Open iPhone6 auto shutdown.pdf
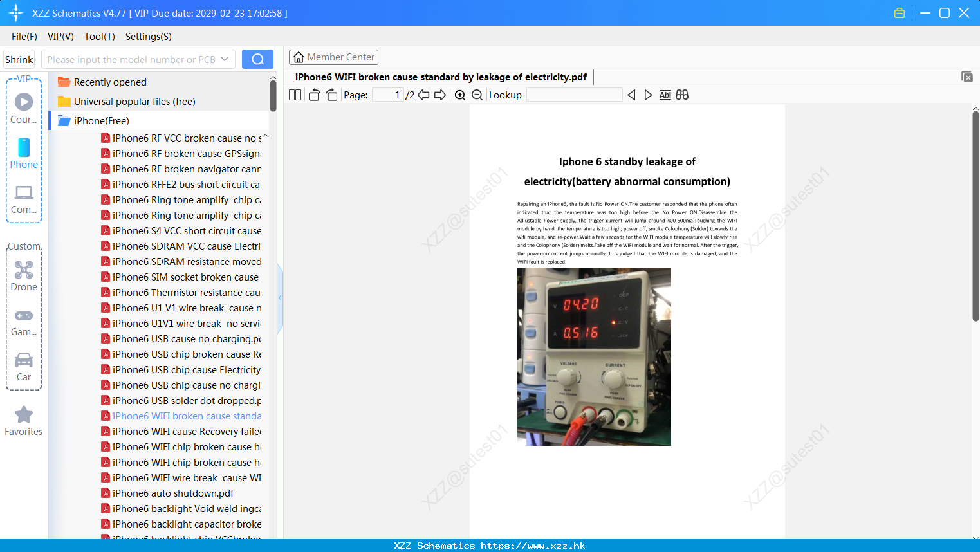Viewport: 980px width, 552px height. coord(167,493)
